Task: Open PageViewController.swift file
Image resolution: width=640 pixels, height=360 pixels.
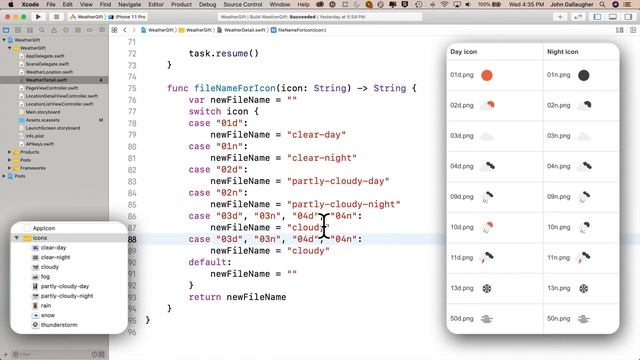Action: (x=52, y=88)
